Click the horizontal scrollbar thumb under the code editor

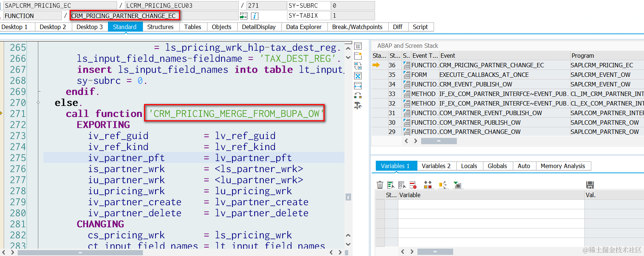coord(80,252)
